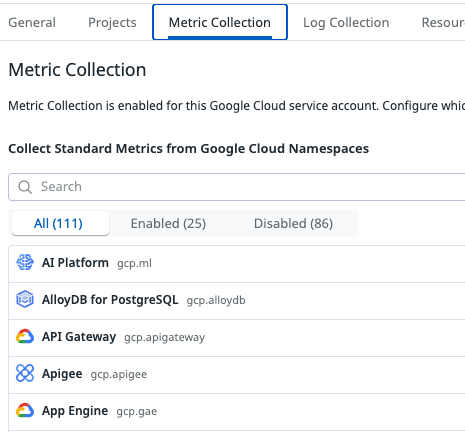Viewport: 465px width, 432px height.
Task: Click the gcp.apigee namespace text
Action: [x=119, y=374]
